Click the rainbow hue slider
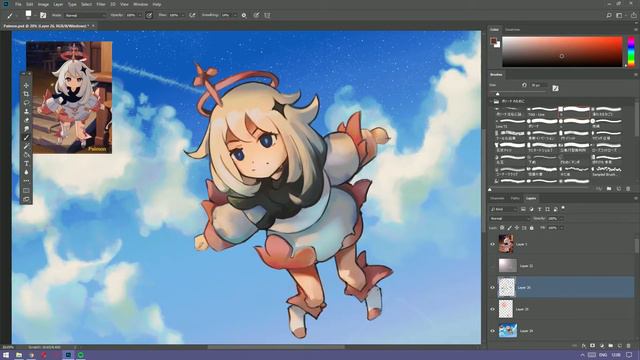The width and height of the screenshot is (640, 360). click(631, 51)
